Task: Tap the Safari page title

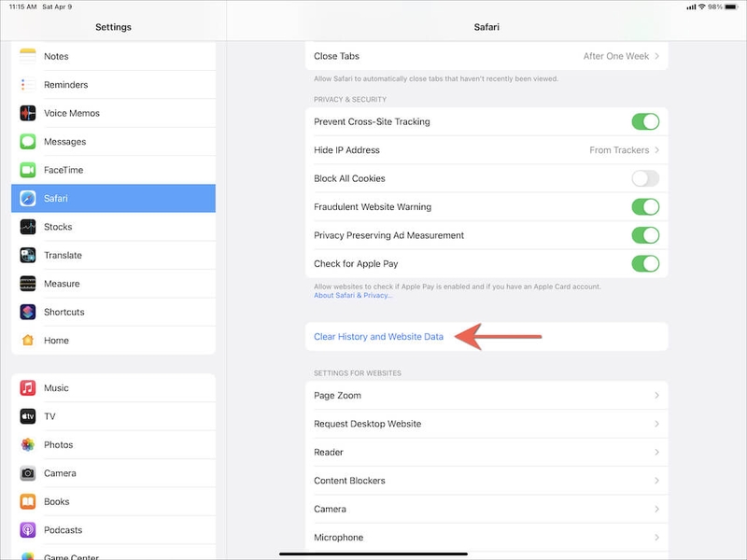Action: 486,27
